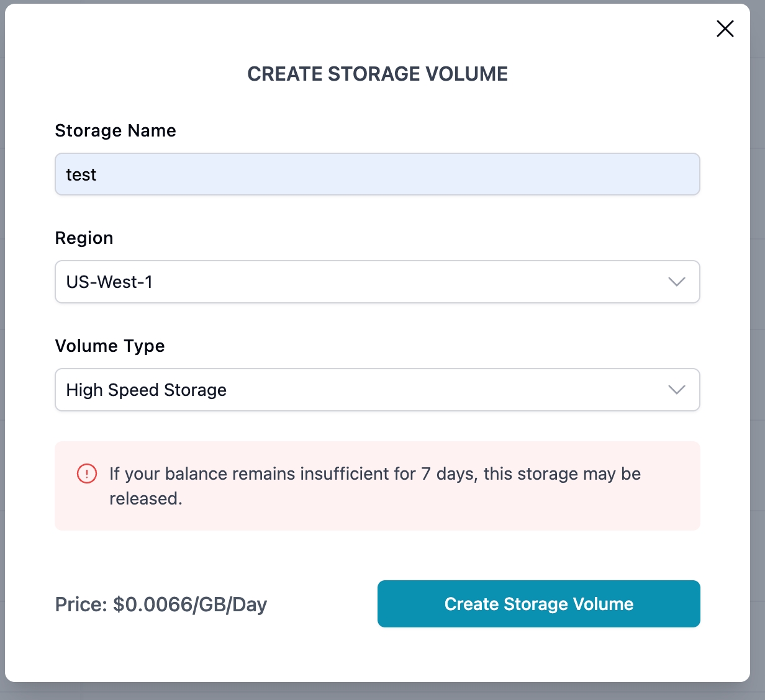Focus the Storage Name input field
Viewport: 765px width, 700px height.
point(377,174)
